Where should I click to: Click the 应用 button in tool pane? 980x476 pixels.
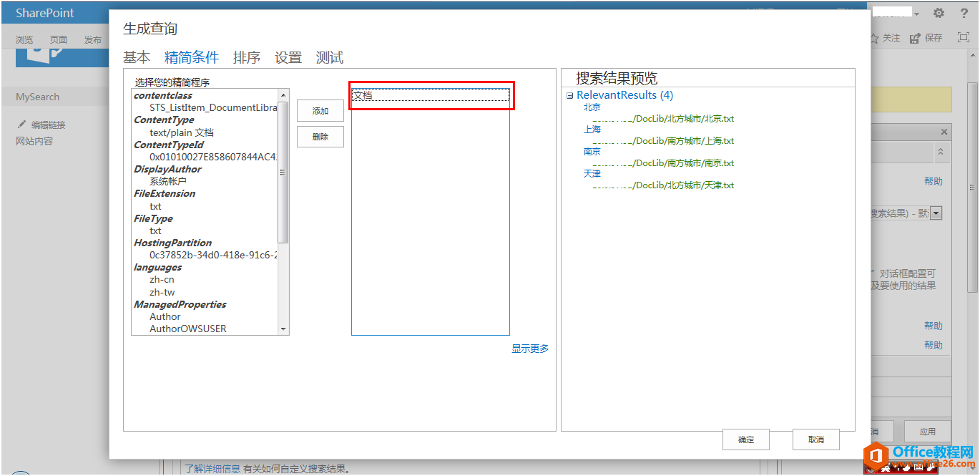click(x=928, y=432)
